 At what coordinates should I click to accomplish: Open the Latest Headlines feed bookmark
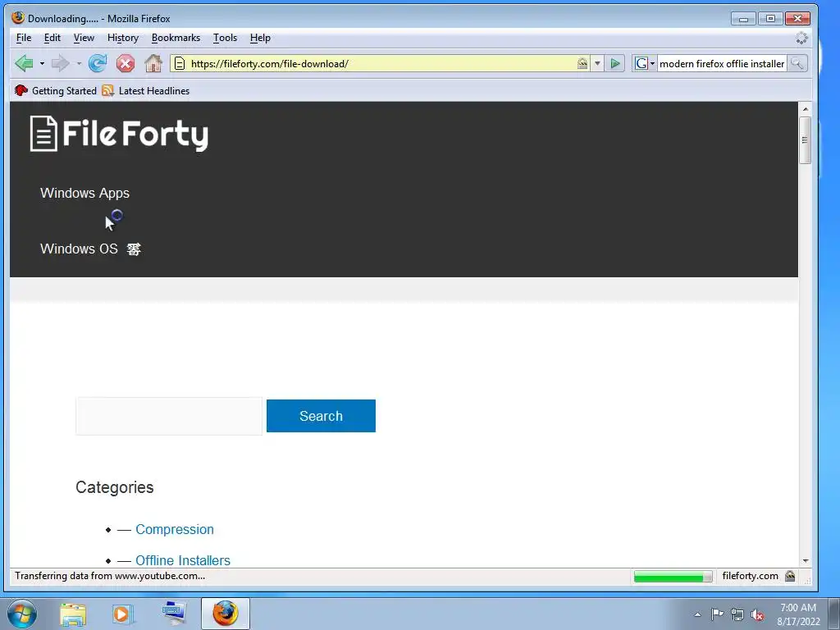click(x=146, y=90)
